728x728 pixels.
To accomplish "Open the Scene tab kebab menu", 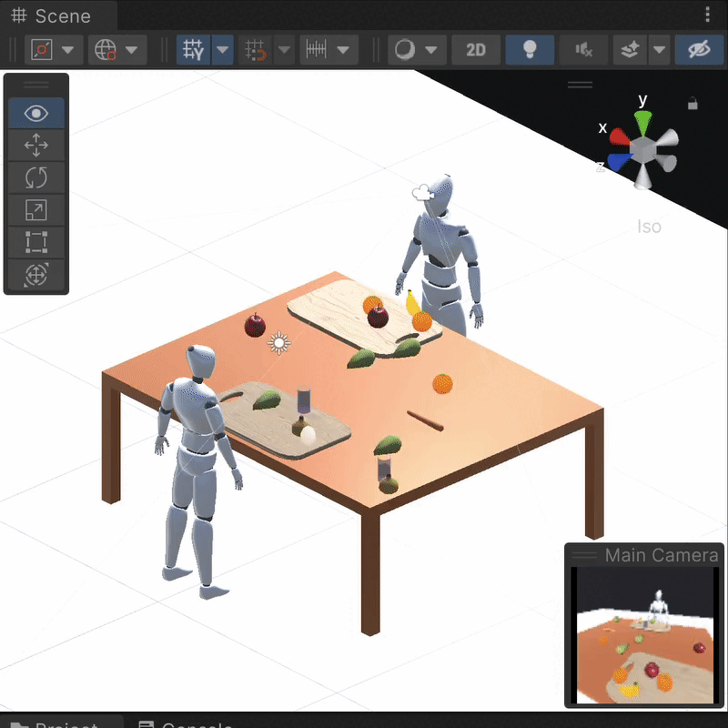I will coord(707,15).
